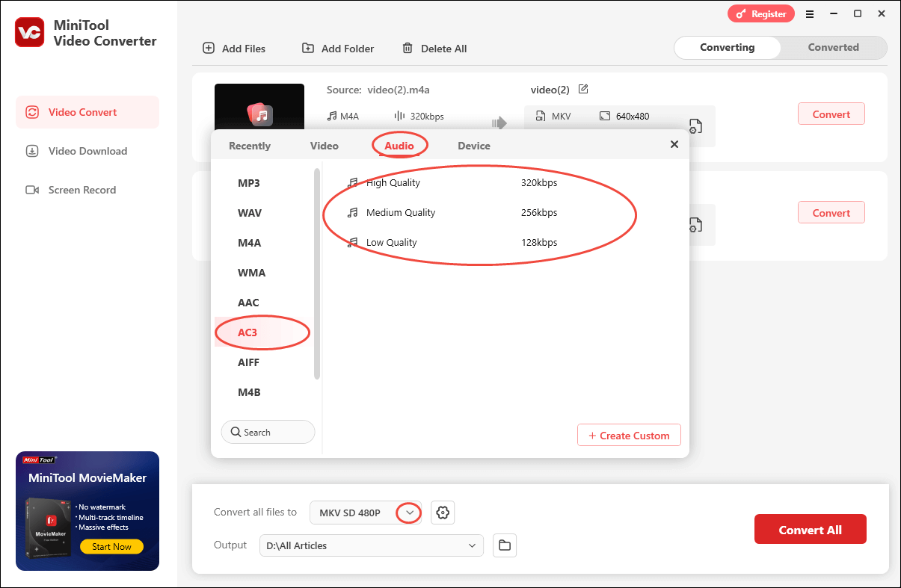Click the search magnifier icon in format panel
This screenshot has width=901, height=588.
236,432
